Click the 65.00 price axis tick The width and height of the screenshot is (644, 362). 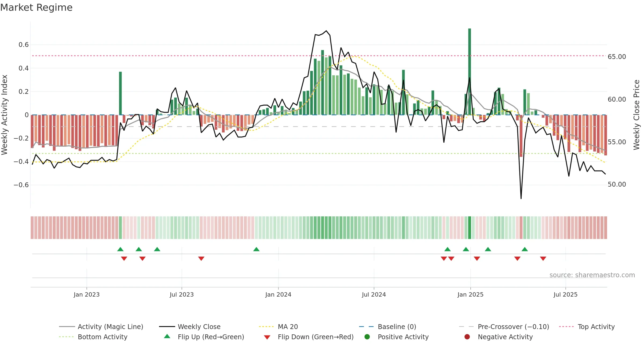617,57
